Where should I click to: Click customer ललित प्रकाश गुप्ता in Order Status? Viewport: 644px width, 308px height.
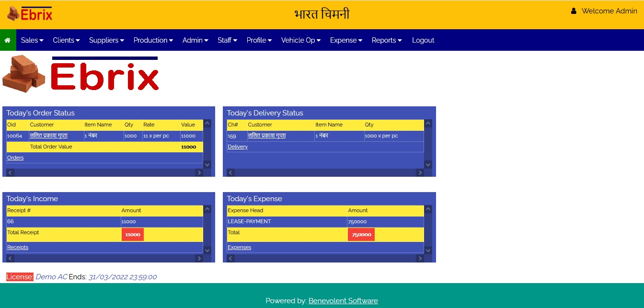point(48,136)
